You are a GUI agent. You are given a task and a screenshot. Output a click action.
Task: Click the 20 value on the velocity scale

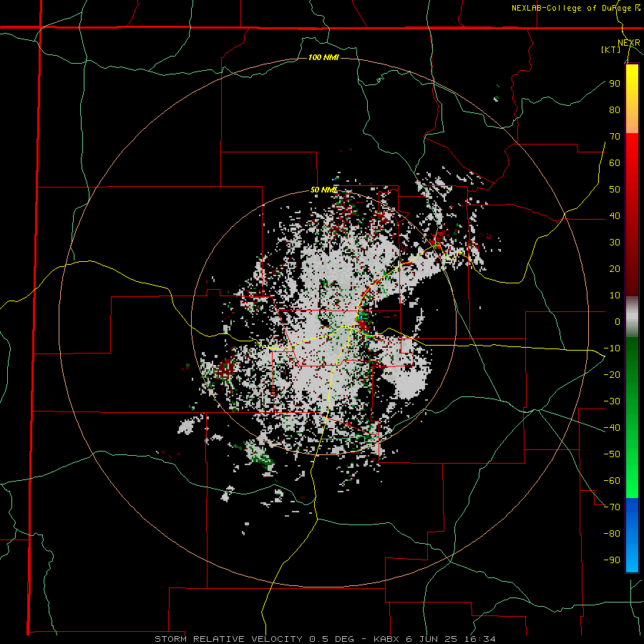click(x=615, y=268)
